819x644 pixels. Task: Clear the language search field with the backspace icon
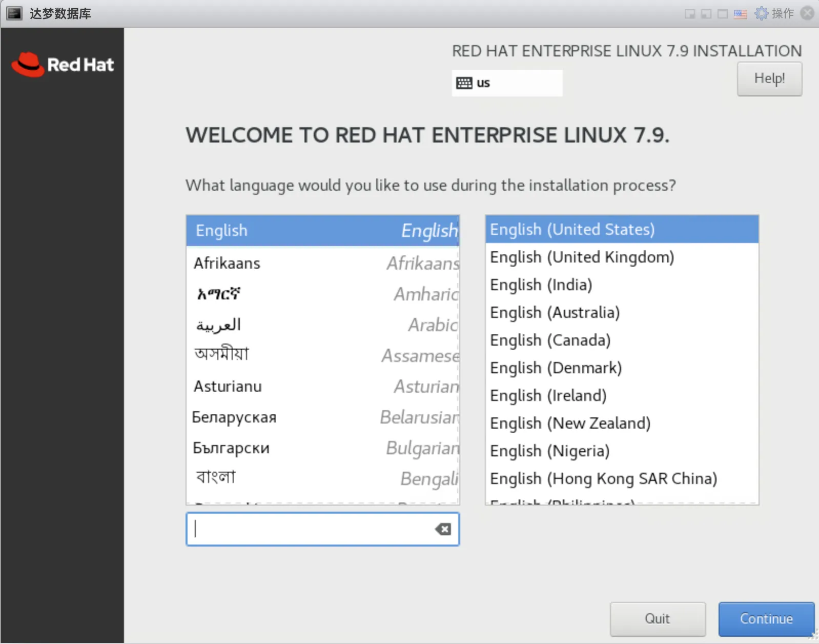coord(443,529)
